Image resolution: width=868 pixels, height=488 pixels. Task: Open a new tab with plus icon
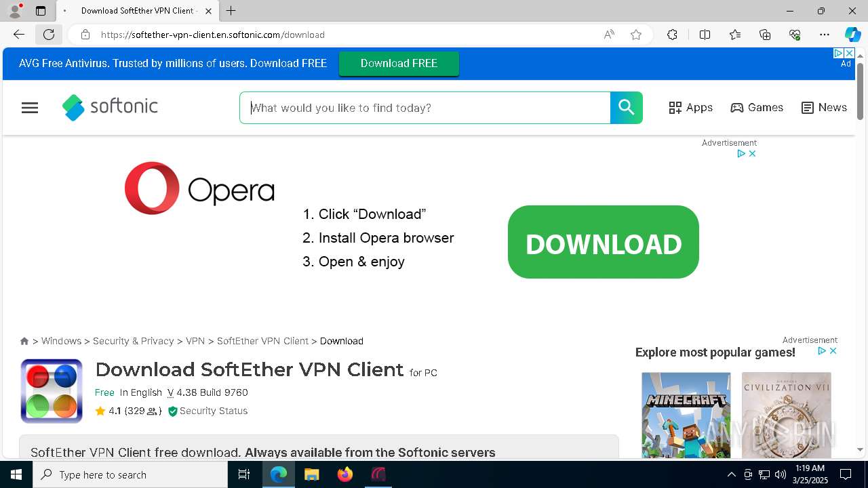231,11
